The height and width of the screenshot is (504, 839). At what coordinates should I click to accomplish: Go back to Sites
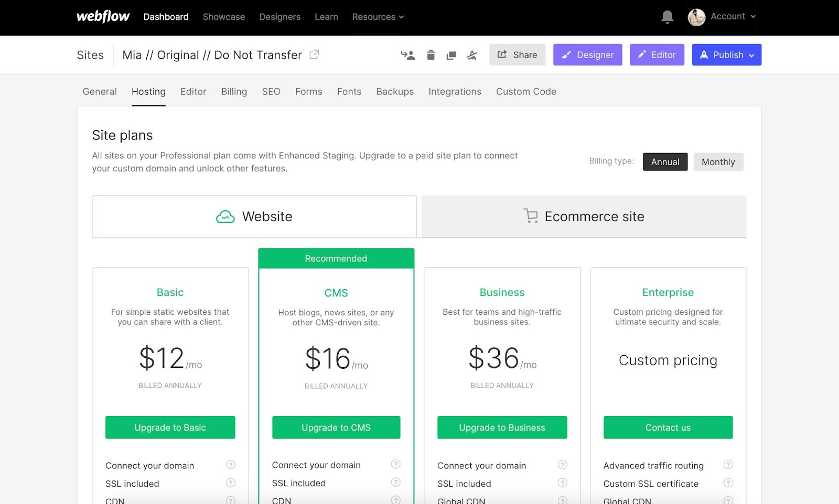(x=90, y=55)
